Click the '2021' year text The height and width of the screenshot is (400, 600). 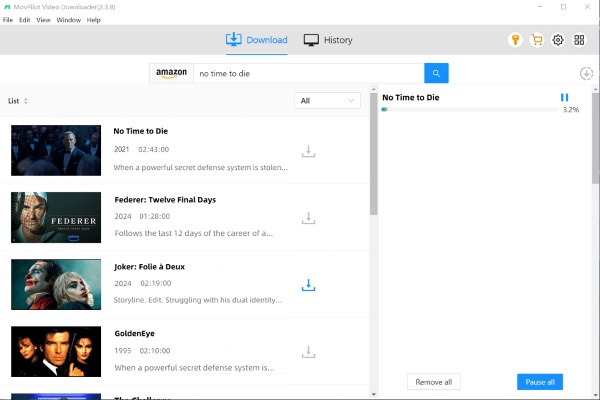[x=121, y=149]
